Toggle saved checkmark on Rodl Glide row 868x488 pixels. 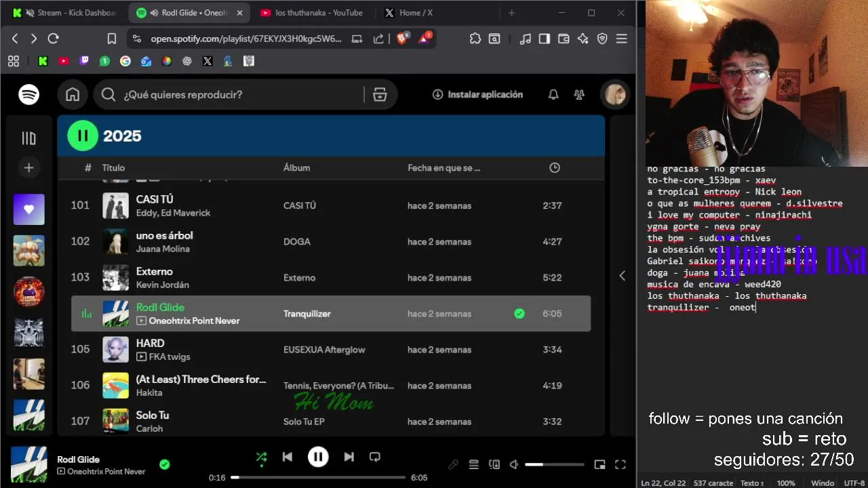coord(519,313)
